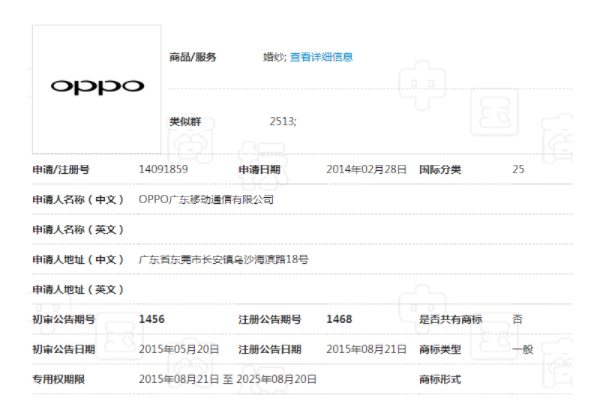Click the similar group value 2513;

point(283,121)
